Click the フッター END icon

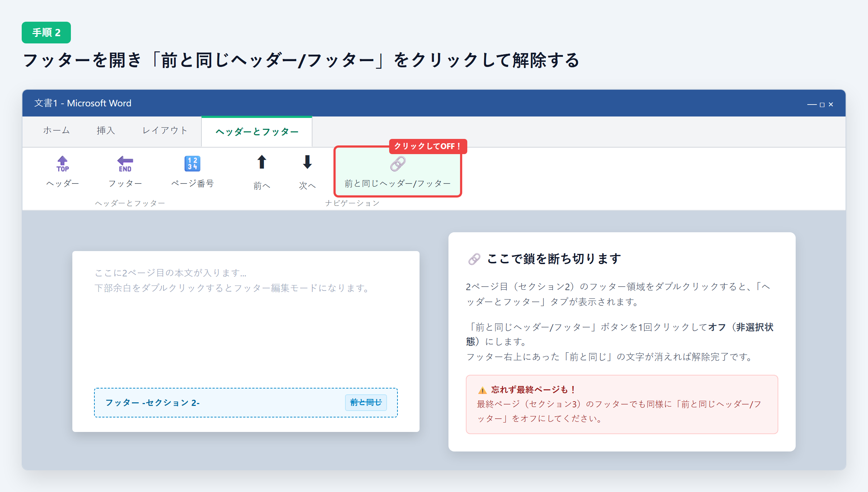coord(125,164)
